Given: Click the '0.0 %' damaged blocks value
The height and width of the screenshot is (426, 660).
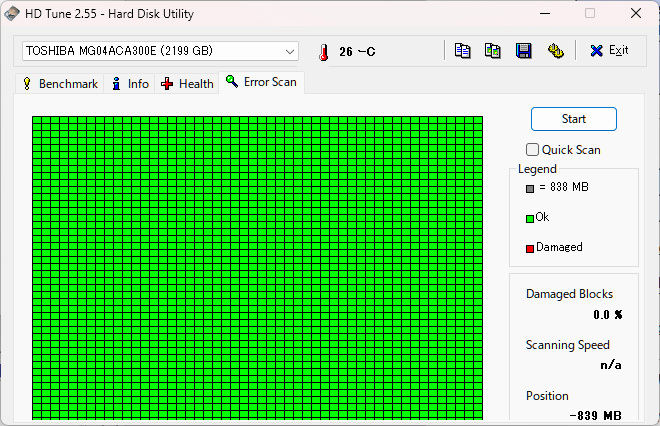Looking at the screenshot, I should pos(607,315).
